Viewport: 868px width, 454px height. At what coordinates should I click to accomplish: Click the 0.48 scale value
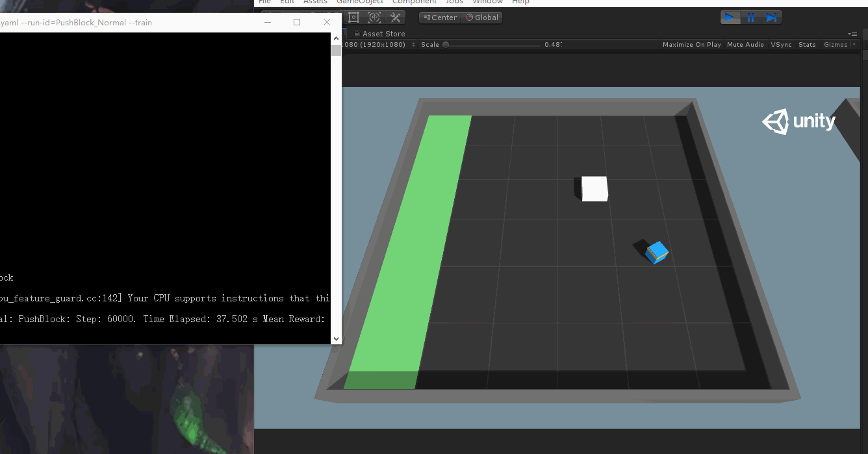553,45
